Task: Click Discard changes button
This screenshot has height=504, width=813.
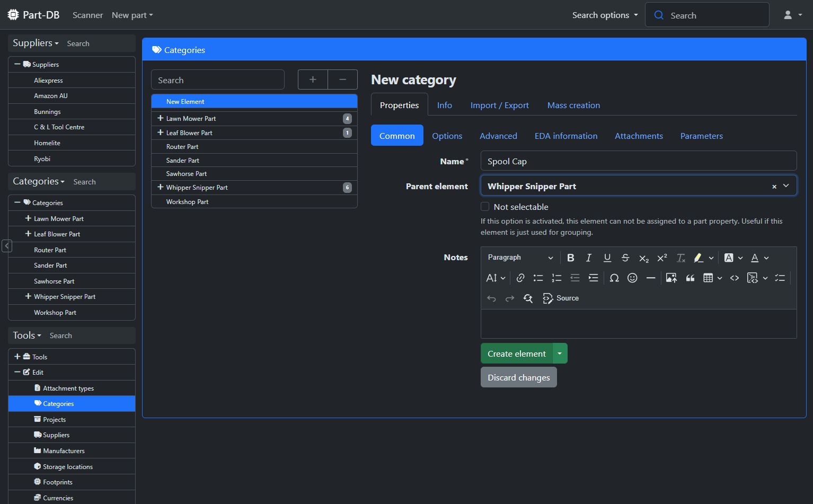Action: point(519,377)
